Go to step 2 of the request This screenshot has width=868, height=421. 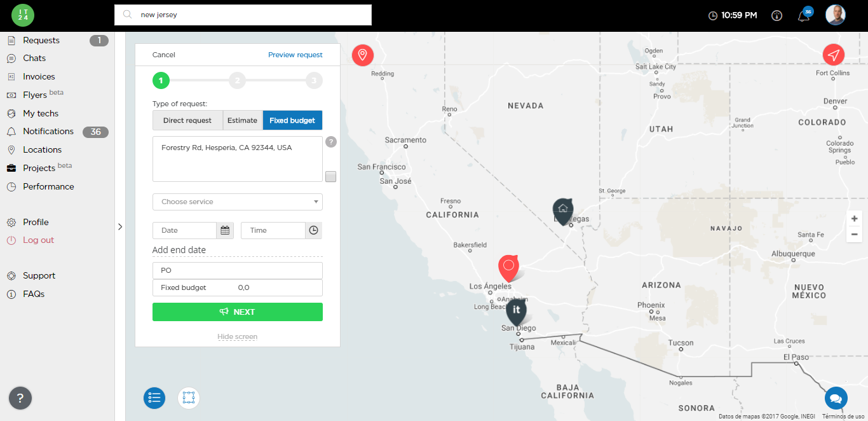pos(237,81)
